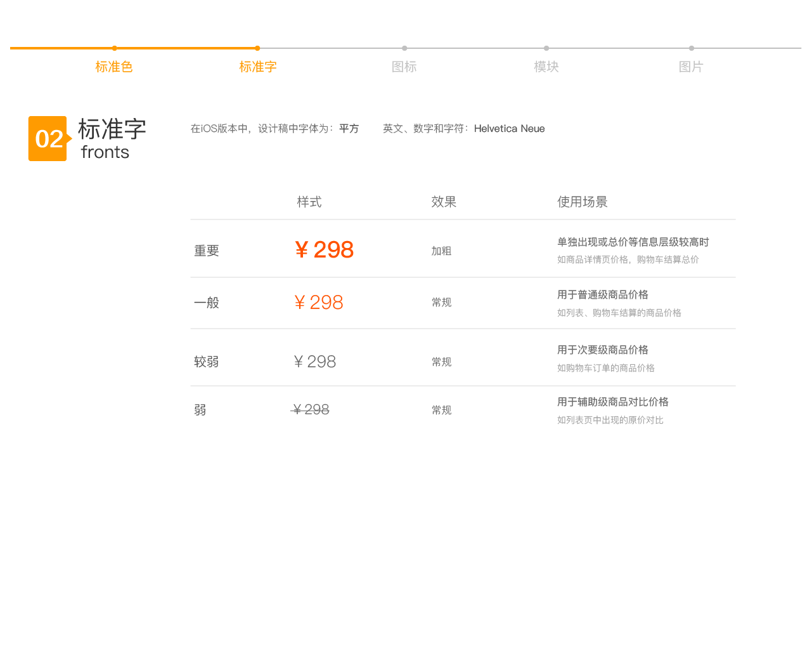Click the 样式 column header
This screenshot has height=647, width=812.
pos(309,202)
